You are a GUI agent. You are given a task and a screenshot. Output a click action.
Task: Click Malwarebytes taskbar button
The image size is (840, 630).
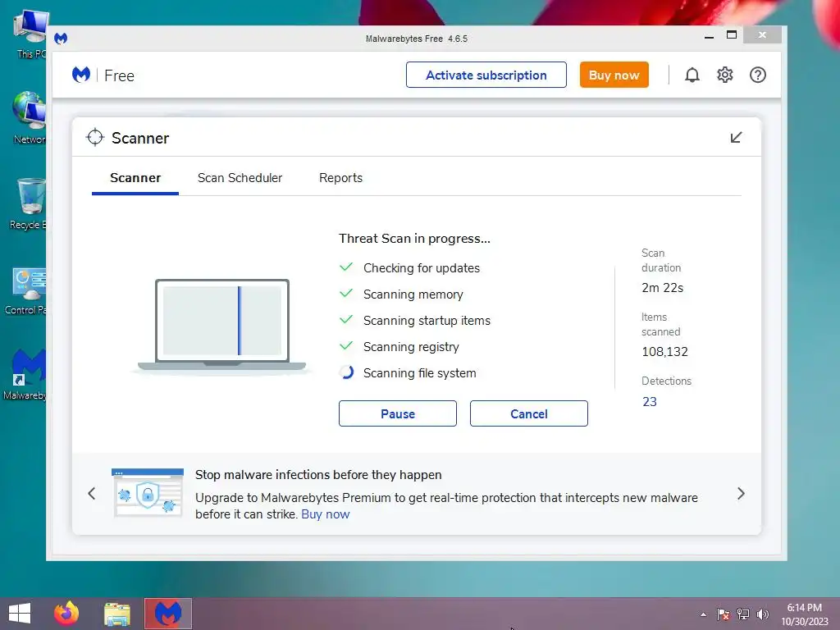tap(167, 614)
